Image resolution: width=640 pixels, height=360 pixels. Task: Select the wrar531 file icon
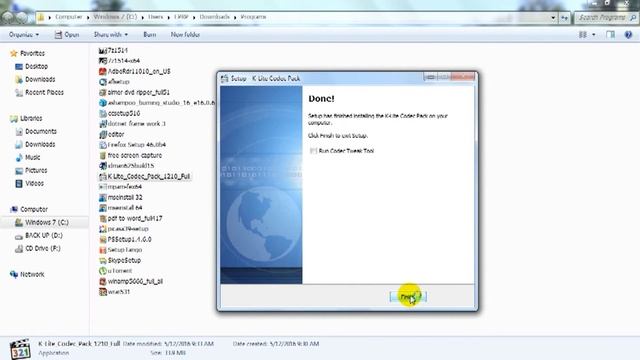tap(103, 292)
